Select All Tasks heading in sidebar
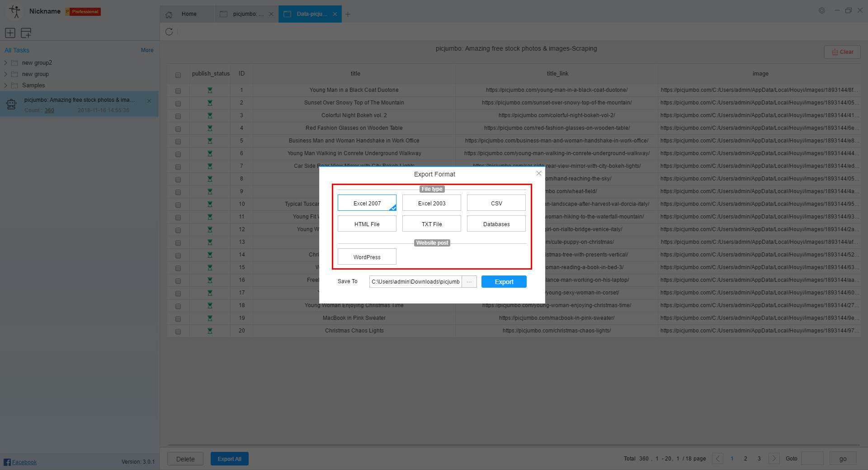 point(17,50)
